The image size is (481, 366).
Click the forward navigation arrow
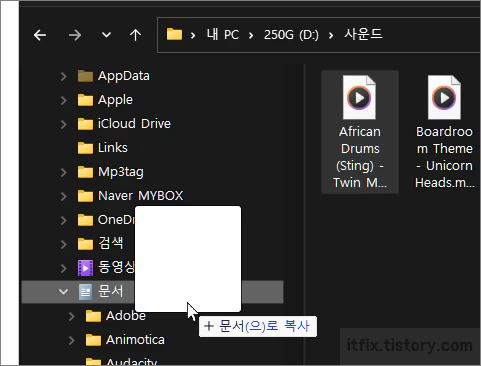tap(75, 35)
